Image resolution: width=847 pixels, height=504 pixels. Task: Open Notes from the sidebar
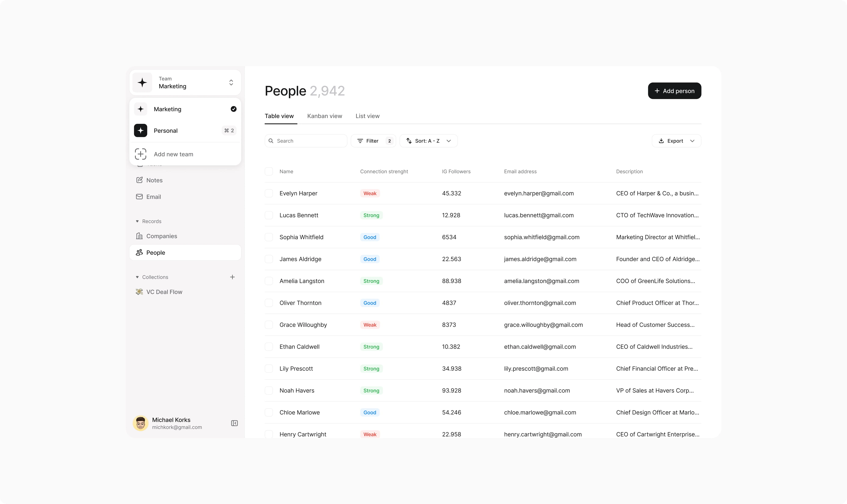(x=154, y=180)
